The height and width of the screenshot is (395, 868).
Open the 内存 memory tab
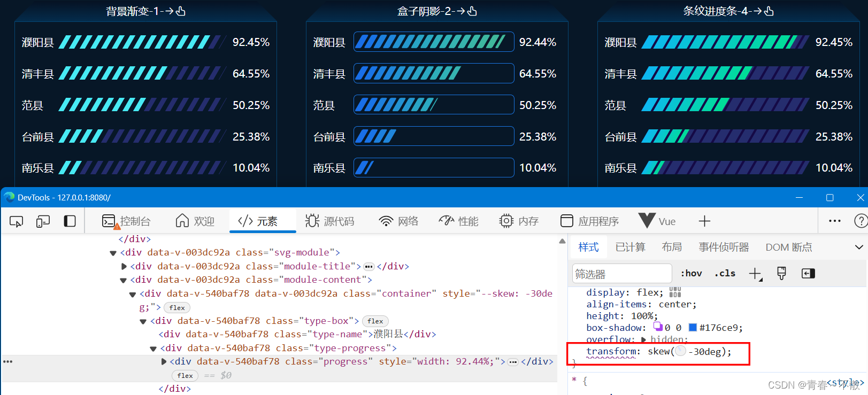[x=519, y=221]
